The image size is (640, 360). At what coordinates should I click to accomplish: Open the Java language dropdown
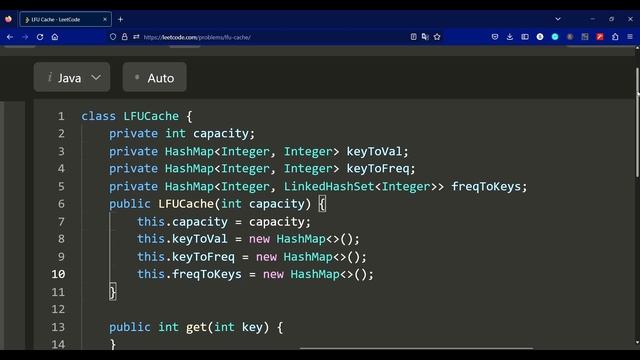click(72, 77)
